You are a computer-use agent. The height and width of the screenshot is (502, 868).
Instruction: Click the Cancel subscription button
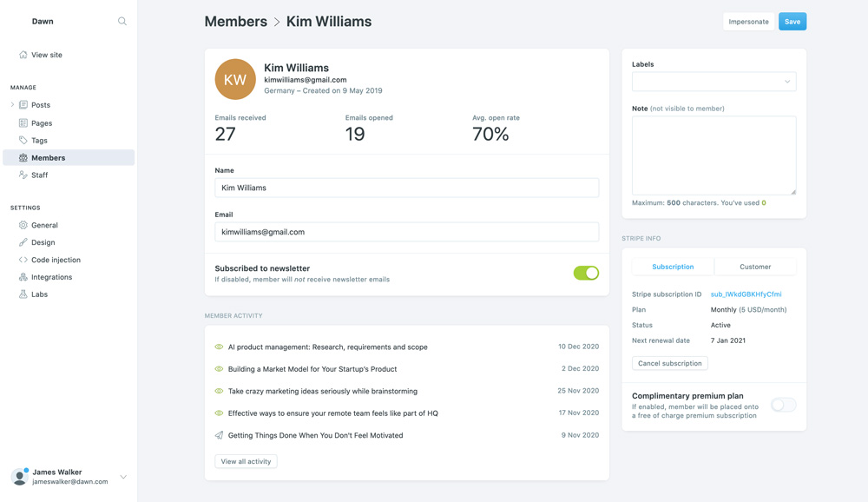tap(669, 363)
